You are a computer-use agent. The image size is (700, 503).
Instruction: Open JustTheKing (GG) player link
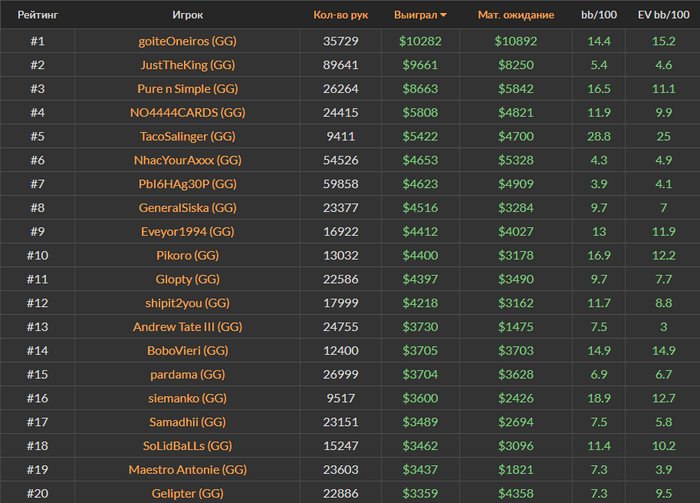187,65
